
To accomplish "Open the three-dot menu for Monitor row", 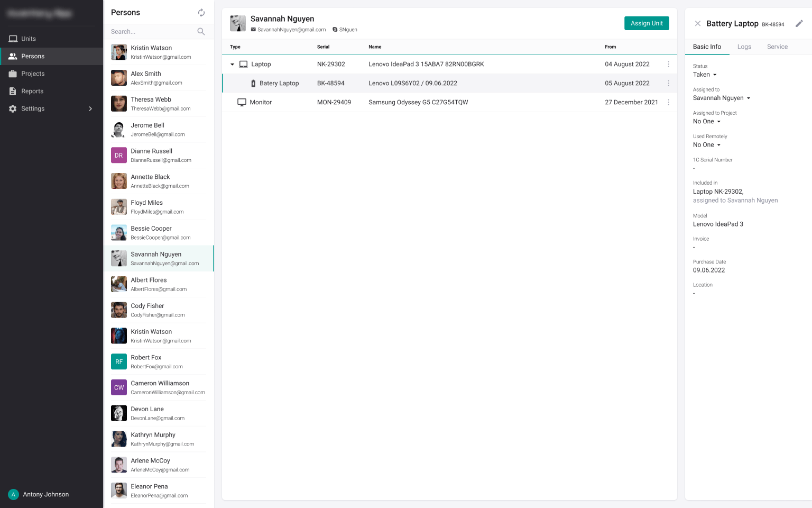I will (x=669, y=102).
